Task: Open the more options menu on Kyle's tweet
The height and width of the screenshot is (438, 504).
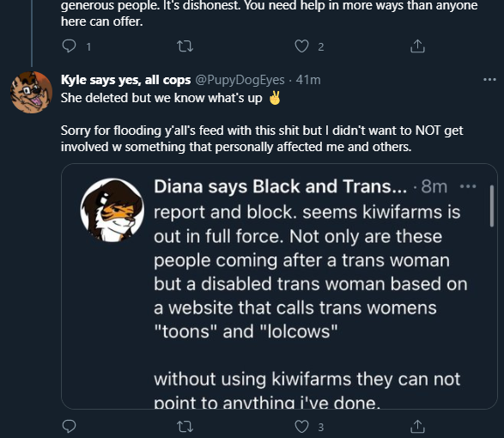Action: [489, 79]
